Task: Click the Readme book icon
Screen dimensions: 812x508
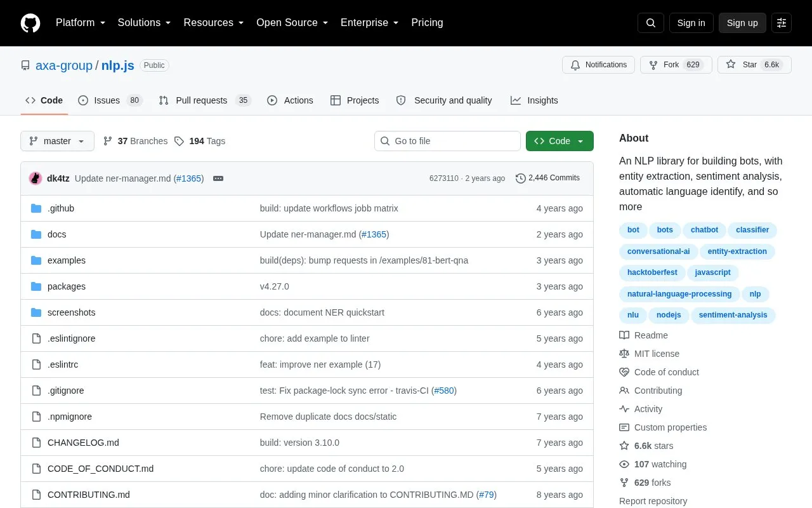Action: coord(624,335)
